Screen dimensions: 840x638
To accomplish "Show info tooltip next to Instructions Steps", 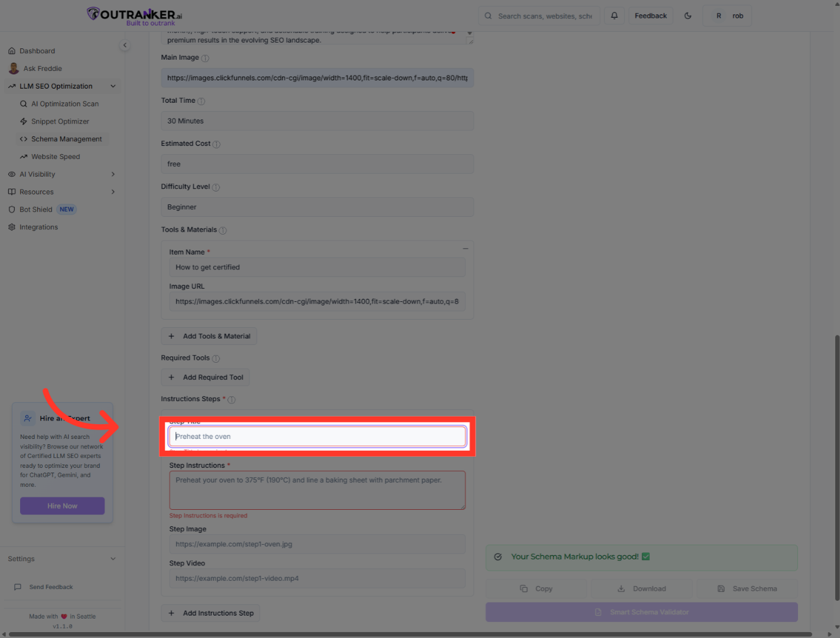I will tap(232, 400).
